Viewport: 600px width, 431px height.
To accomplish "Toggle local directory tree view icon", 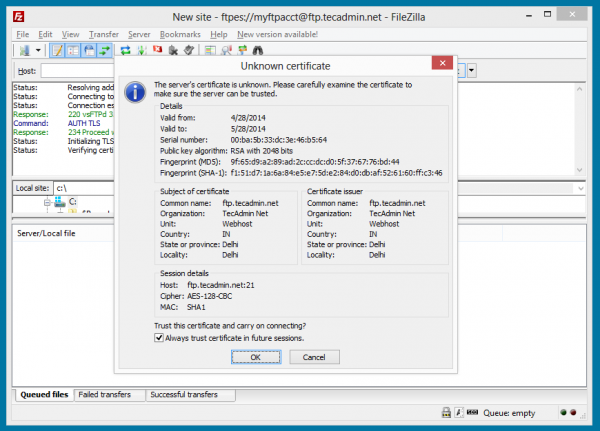I will [x=74, y=49].
